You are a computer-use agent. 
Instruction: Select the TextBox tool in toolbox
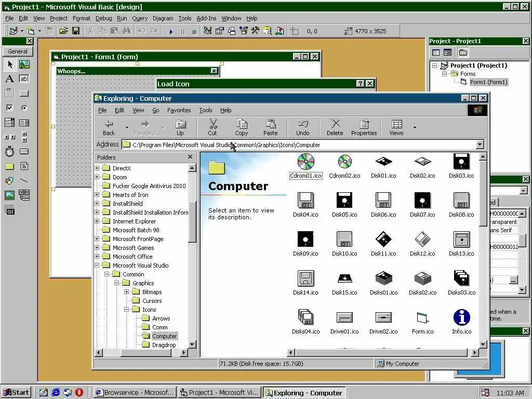[24, 79]
